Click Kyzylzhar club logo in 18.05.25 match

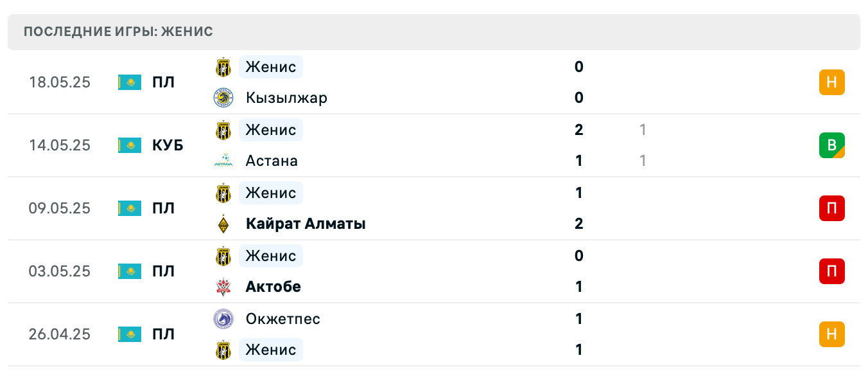223,98
